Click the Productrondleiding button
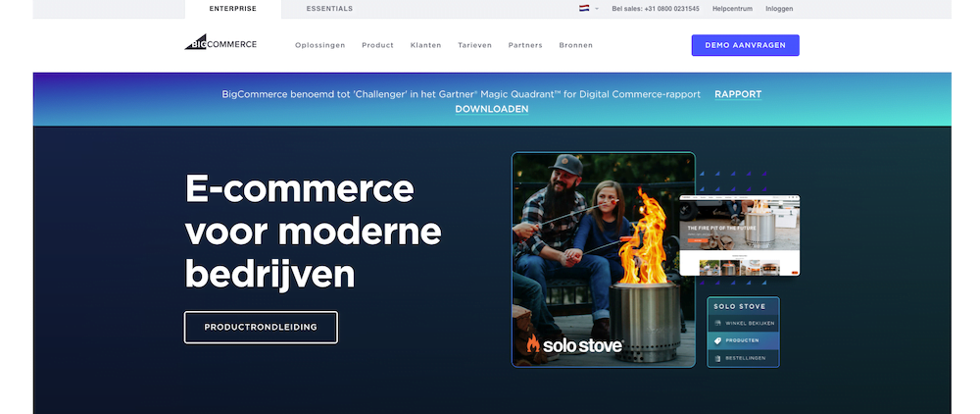980x414 pixels. [261, 327]
